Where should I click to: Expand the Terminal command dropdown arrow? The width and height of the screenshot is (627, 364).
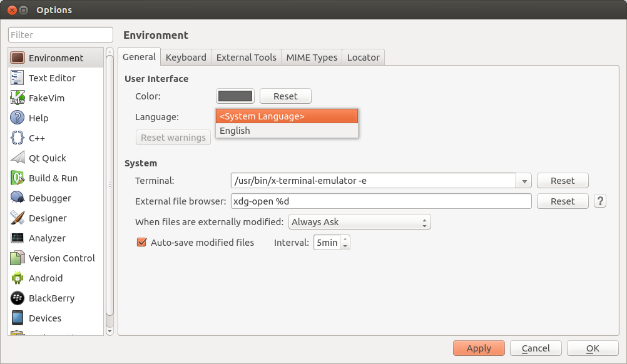pyautogui.click(x=524, y=181)
